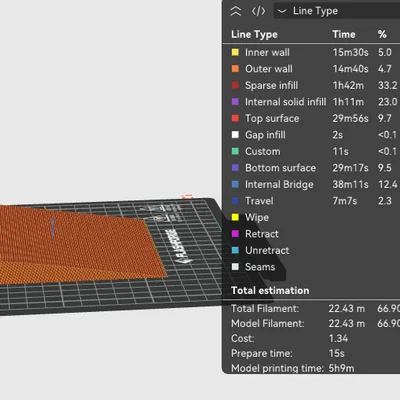Toggle Retract magenta swatch

pyautogui.click(x=235, y=234)
